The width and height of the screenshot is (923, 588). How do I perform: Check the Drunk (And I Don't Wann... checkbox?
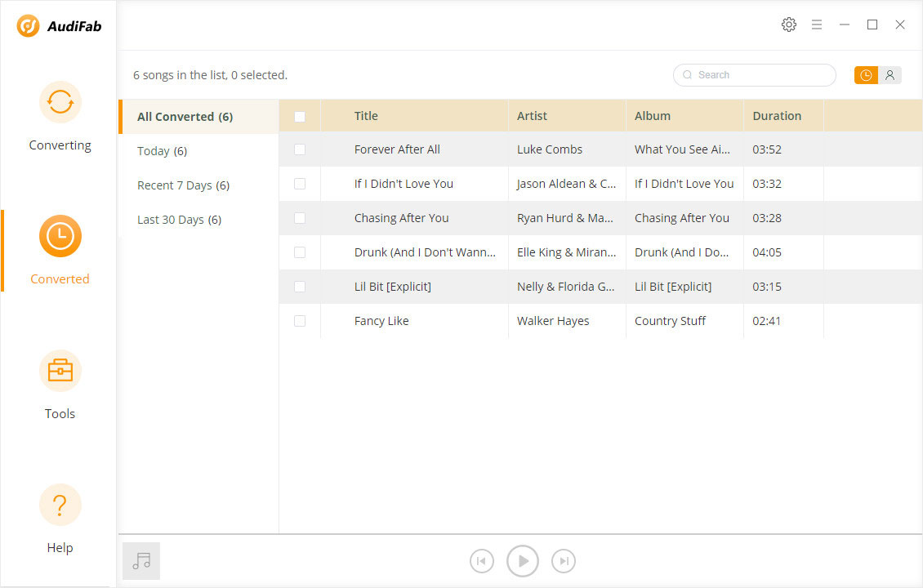300,252
